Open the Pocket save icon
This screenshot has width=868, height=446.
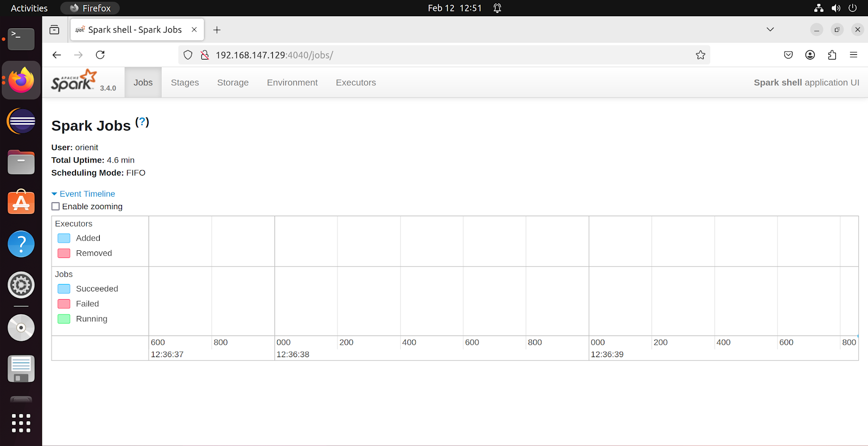[788, 55]
